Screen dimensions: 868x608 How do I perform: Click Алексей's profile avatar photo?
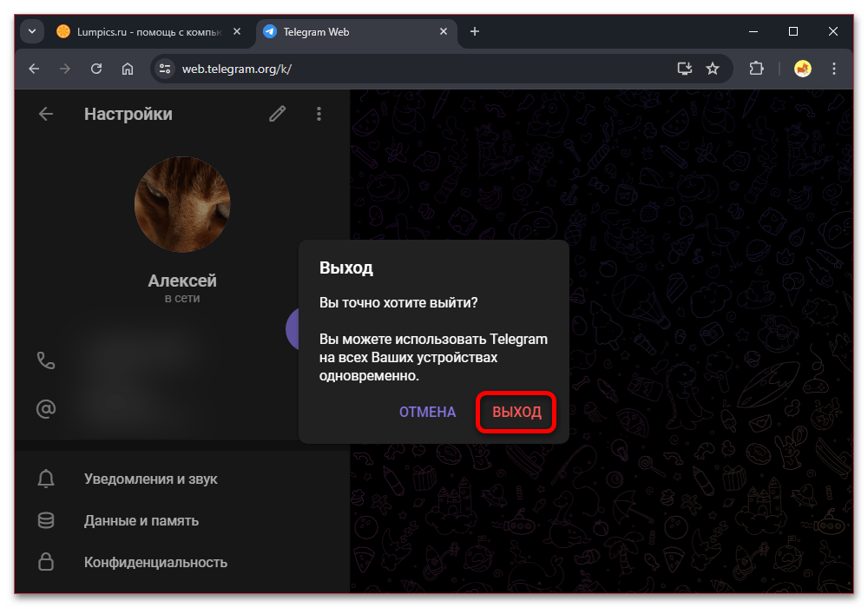coord(182,205)
